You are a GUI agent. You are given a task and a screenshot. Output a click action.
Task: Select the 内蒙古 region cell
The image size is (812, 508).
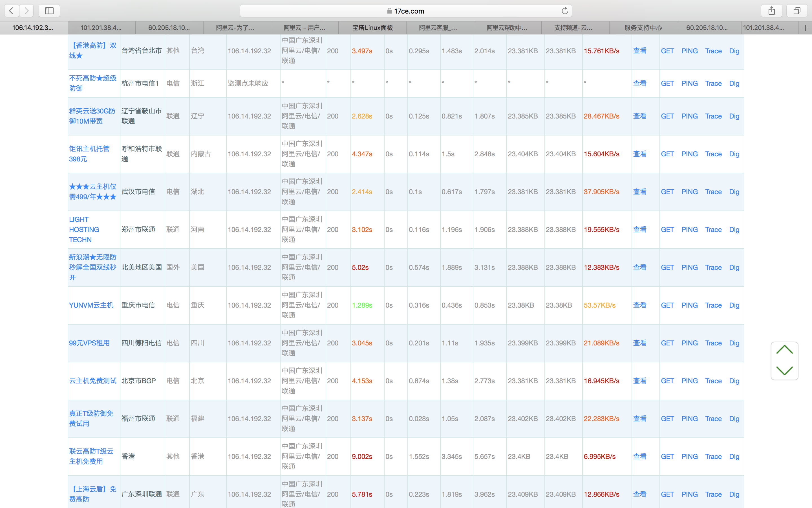[x=201, y=154]
